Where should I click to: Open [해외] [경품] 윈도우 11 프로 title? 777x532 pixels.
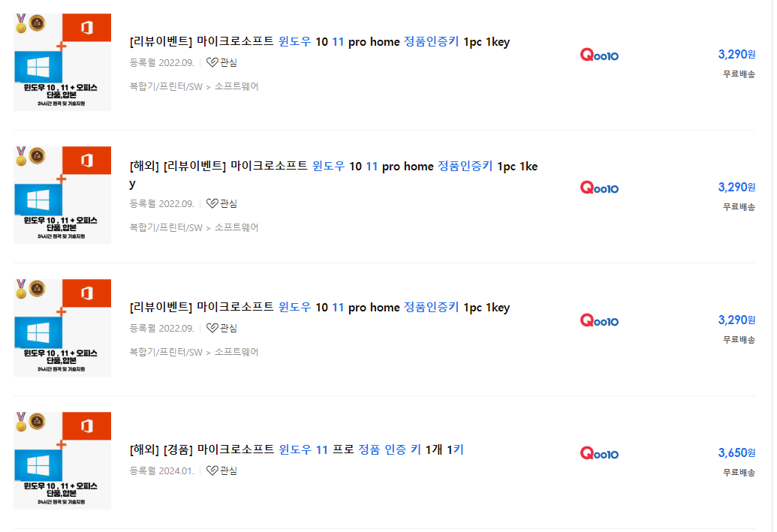[297, 449]
